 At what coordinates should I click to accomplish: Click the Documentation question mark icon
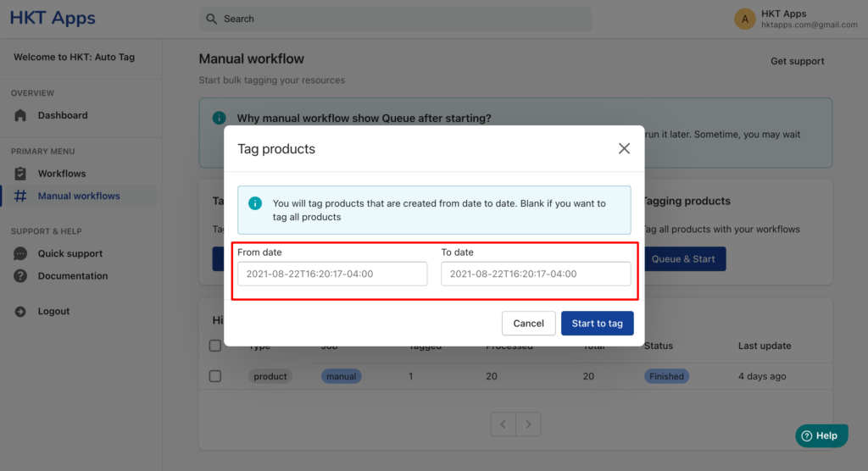(20, 275)
